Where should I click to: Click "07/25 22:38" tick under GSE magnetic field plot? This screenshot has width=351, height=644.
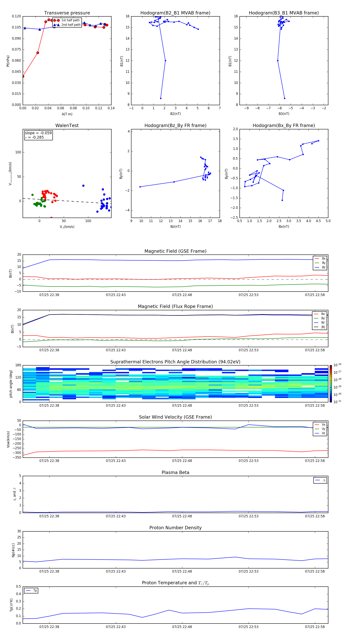[49, 295]
